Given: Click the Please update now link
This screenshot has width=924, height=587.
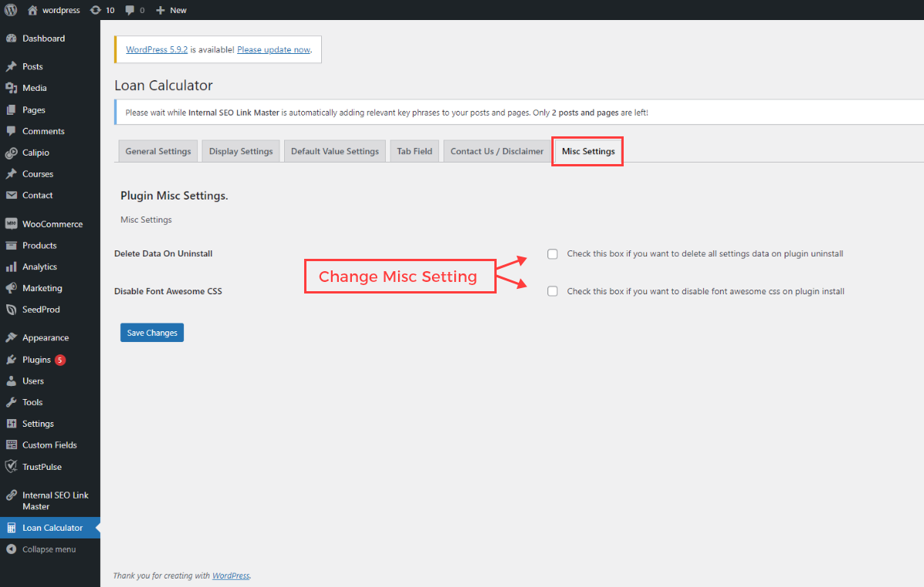Looking at the screenshot, I should pos(273,49).
